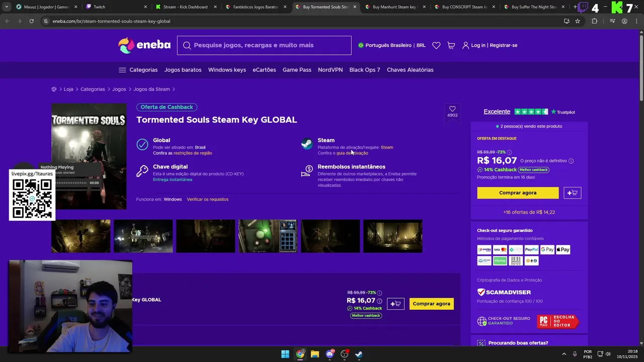Open the eCartões menu item
Image resolution: width=644 pixels, height=362 pixels.
pyautogui.click(x=264, y=70)
